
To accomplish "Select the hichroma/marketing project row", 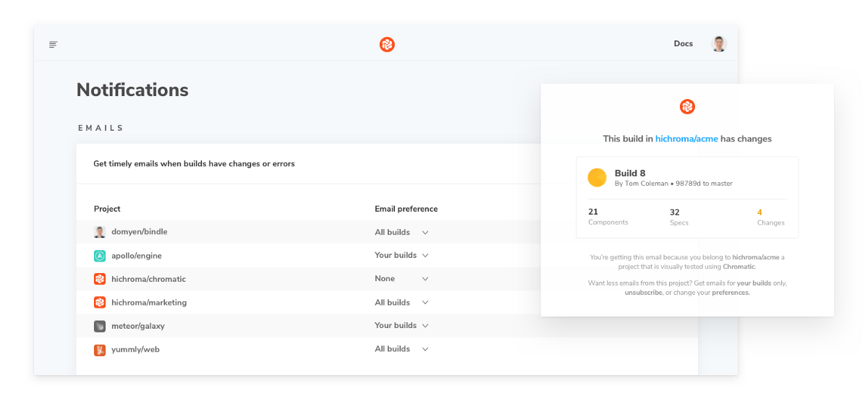I will tap(387, 302).
